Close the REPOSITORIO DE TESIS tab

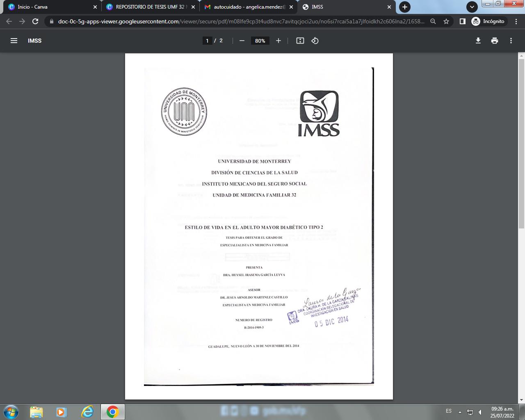click(x=193, y=7)
